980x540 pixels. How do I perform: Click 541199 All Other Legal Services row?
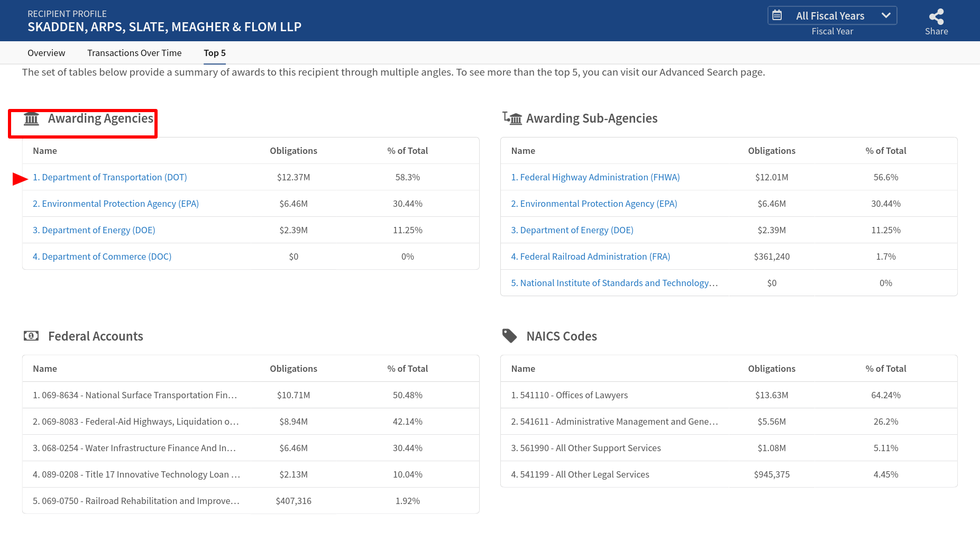tap(729, 474)
